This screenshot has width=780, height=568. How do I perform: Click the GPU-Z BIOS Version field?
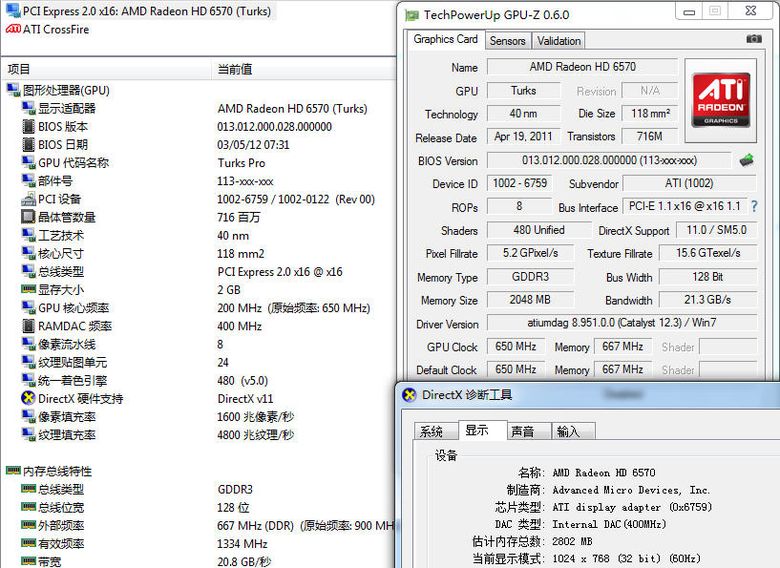click(x=609, y=160)
